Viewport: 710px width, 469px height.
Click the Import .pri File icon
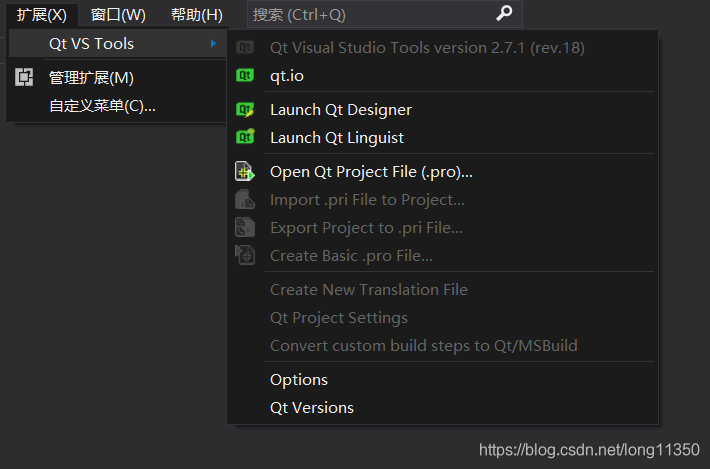click(245, 200)
